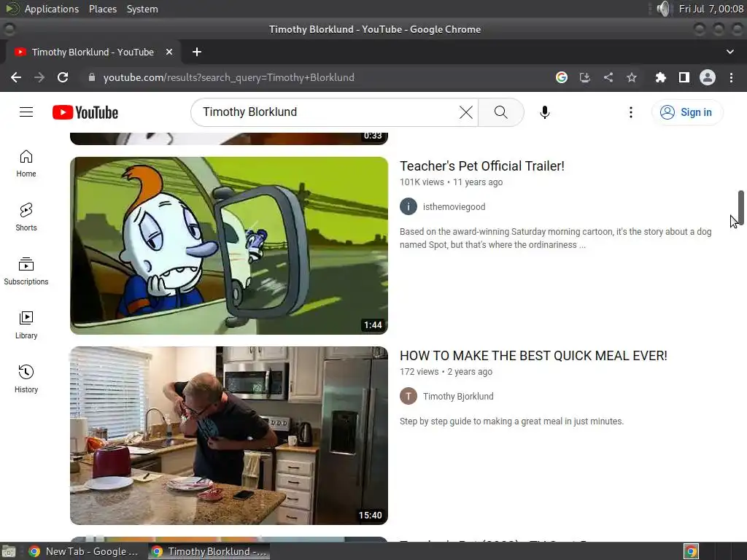
Task: Click the YouTube logo
Action: [85, 112]
